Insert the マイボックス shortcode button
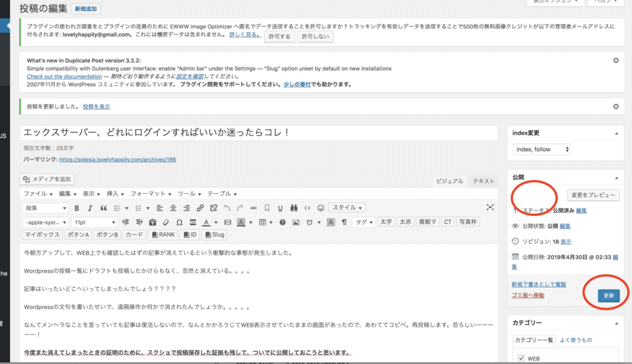Viewport: 632px width, 364px height. click(x=42, y=234)
